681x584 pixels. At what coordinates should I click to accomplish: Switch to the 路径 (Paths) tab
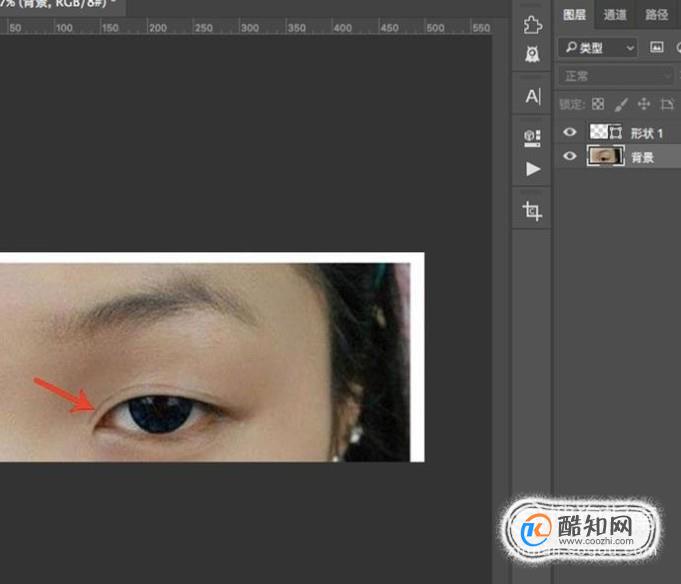[x=656, y=15]
